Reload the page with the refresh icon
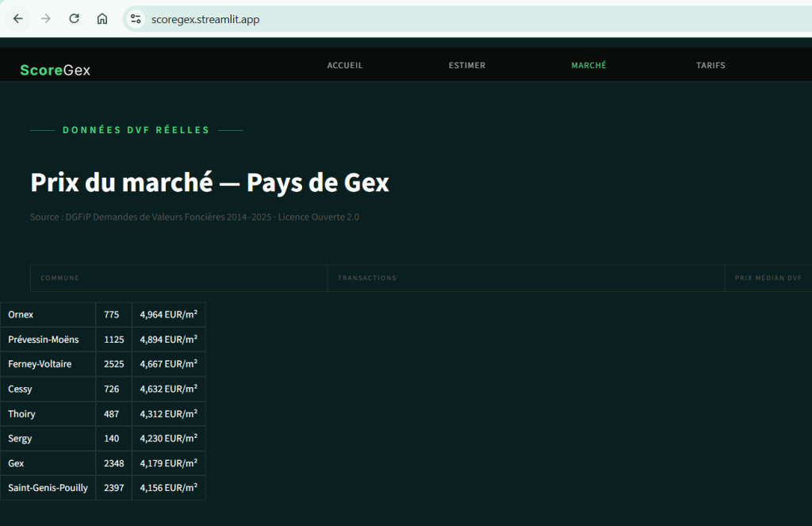This screenshot has width=812, height=526. [x=74, y=19]
